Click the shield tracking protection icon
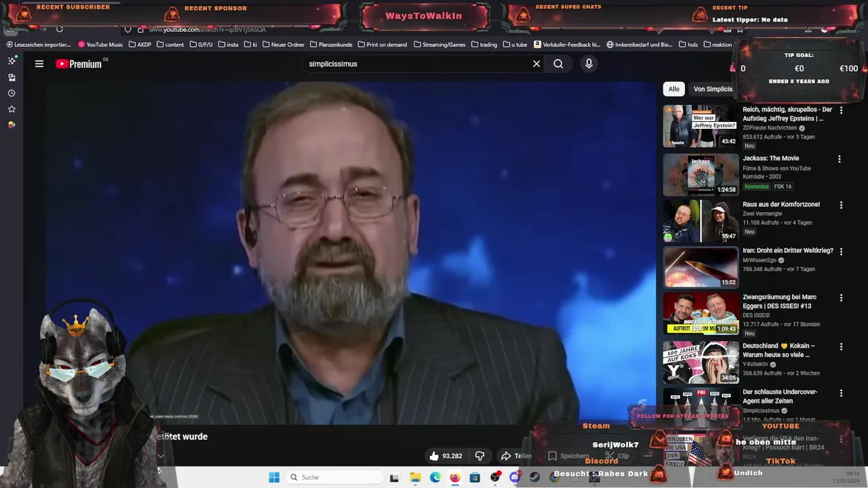 click(127, 29)
